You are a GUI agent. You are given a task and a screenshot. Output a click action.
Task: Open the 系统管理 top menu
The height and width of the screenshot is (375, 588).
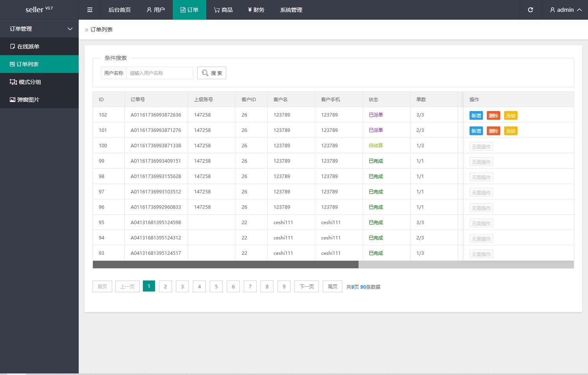click(x=291, y=10)
